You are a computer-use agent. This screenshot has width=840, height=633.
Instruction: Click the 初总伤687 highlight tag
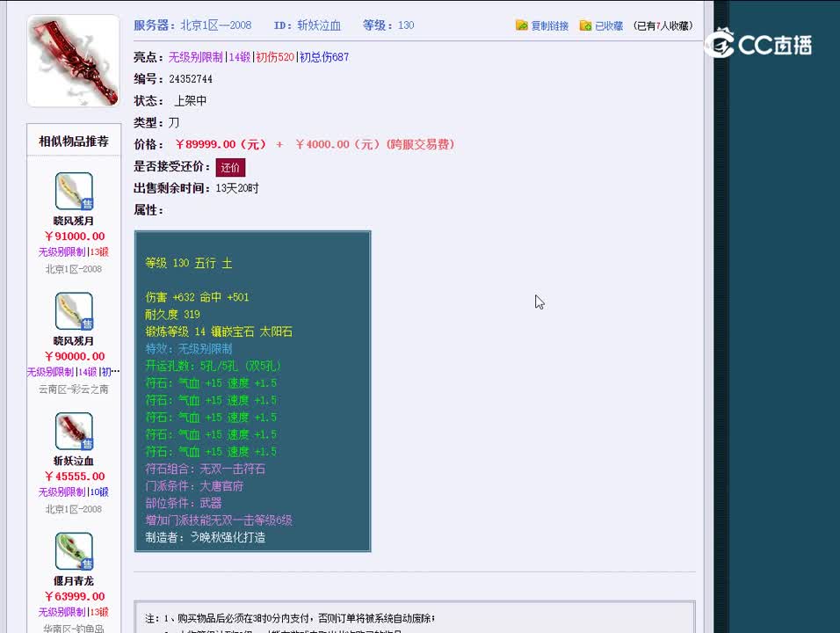pyautogui.click(x=324, y=57)
